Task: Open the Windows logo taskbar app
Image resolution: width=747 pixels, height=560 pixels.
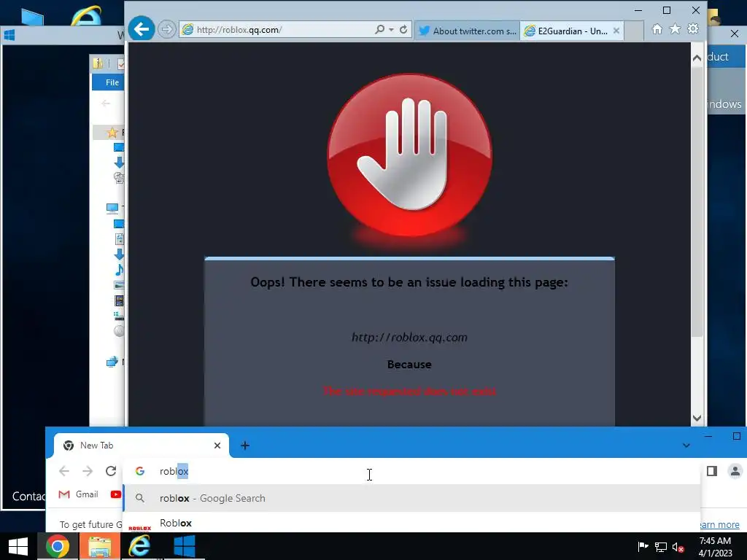Action: tap(184, 546)
